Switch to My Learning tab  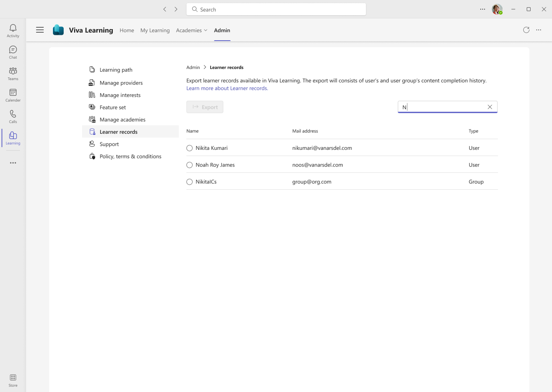point(155,30)
